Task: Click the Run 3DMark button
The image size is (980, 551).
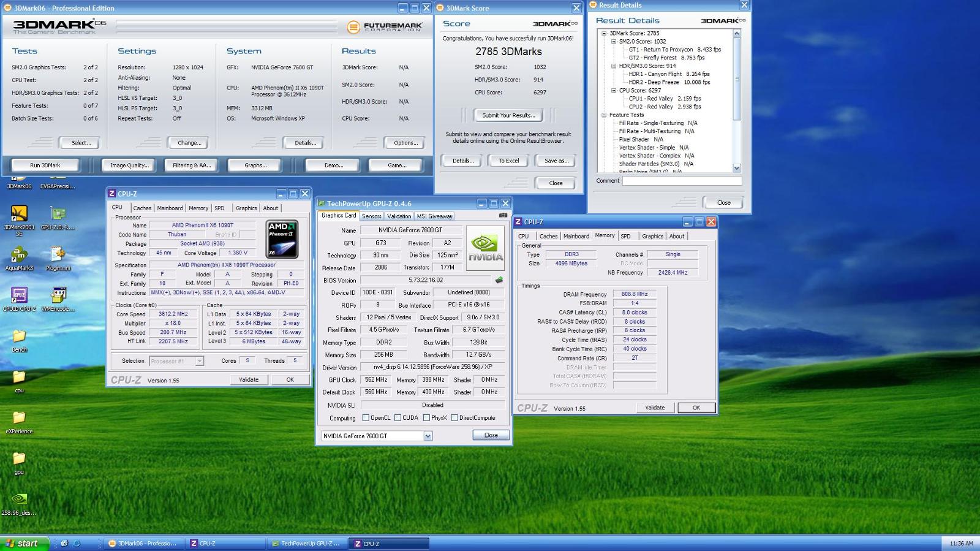Action: pos(45,165)
